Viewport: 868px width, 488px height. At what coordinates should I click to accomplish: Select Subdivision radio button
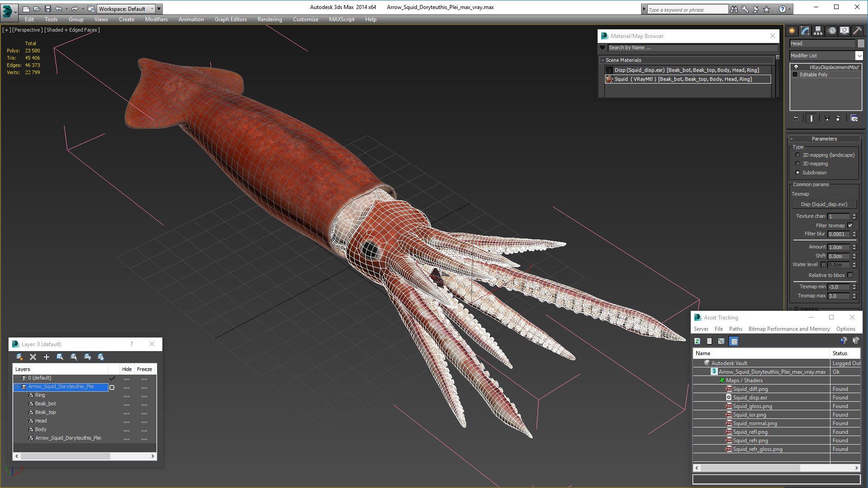(x=797, y=173)
